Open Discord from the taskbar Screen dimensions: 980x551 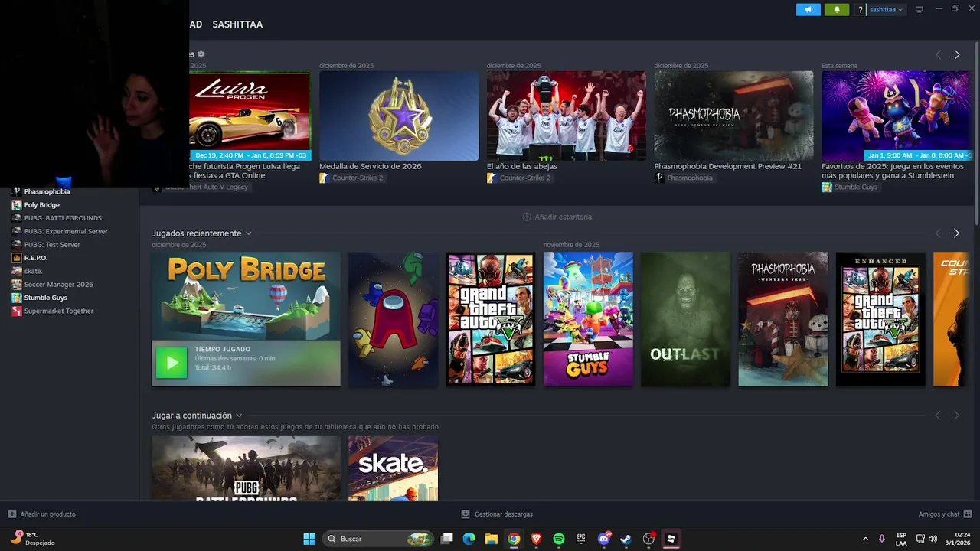(604, 539)
